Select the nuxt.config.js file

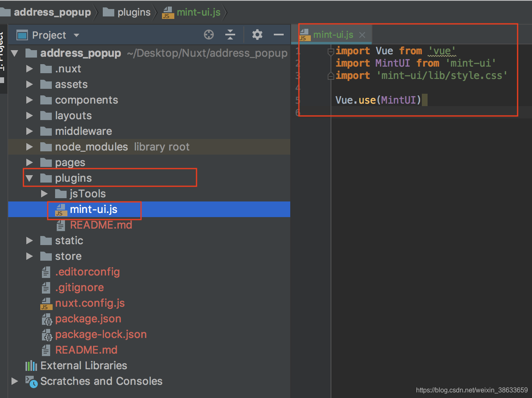coord(90,303)
